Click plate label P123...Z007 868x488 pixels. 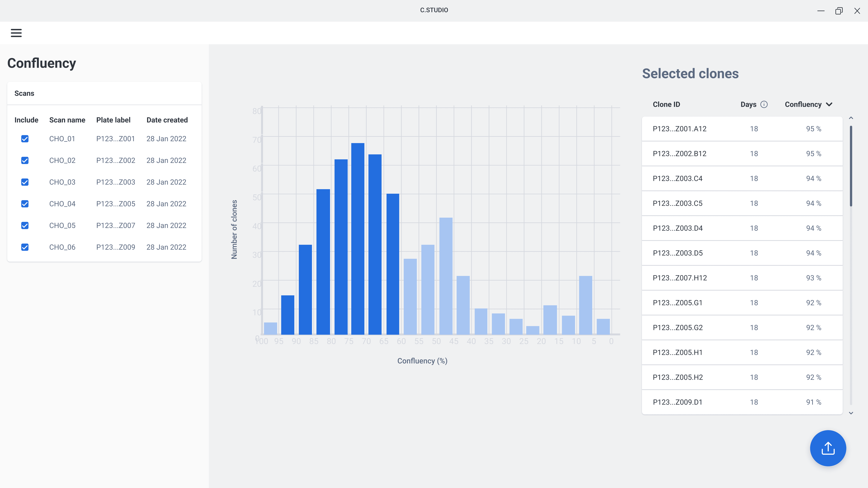point(116,226)
